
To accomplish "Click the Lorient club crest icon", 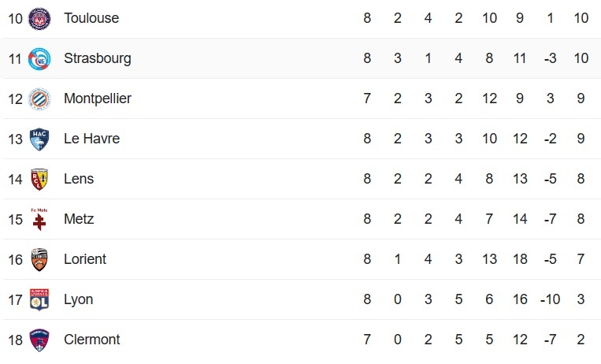I will click(39, 259).
